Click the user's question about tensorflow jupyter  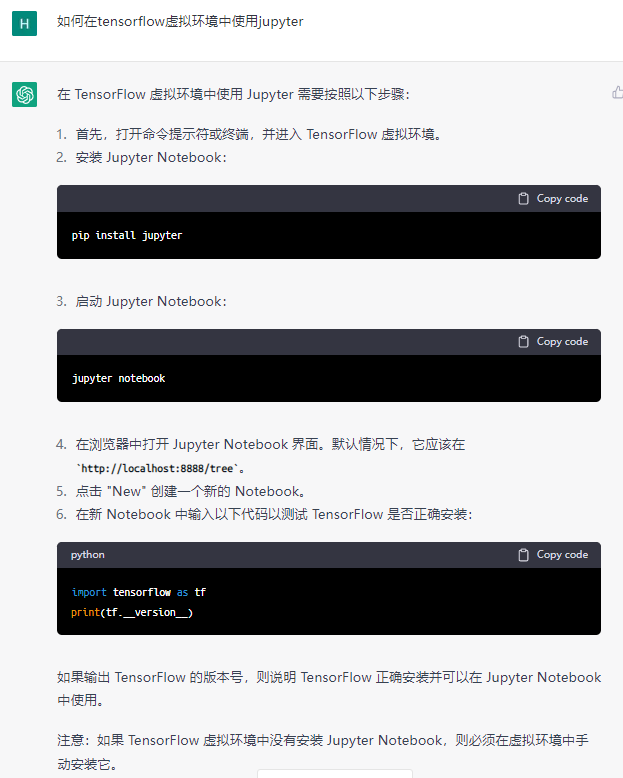pyautogui.click(x=180, y=21)
